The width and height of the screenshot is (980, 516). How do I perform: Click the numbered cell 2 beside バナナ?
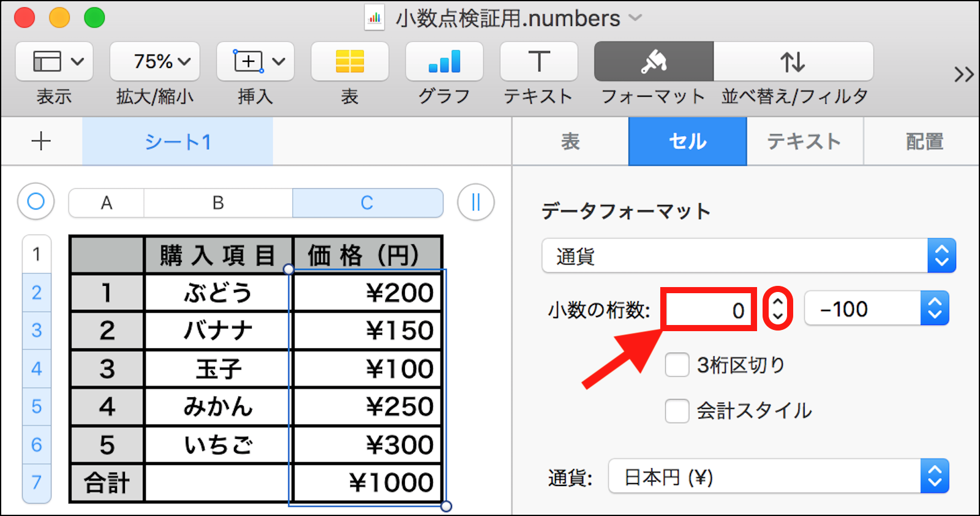[x=107, y=331]
